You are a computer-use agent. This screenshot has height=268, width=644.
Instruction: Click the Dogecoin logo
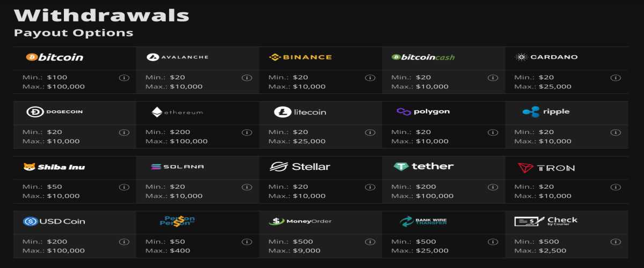pyautogui.click(x=55, y=112)
